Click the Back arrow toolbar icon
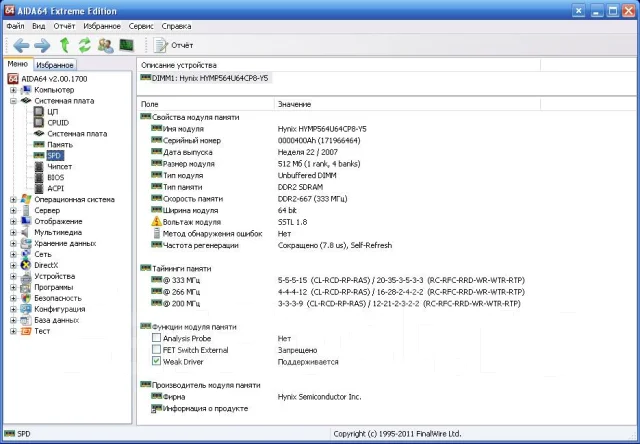This screenshot has height=444, width=640. click(21, 45)
